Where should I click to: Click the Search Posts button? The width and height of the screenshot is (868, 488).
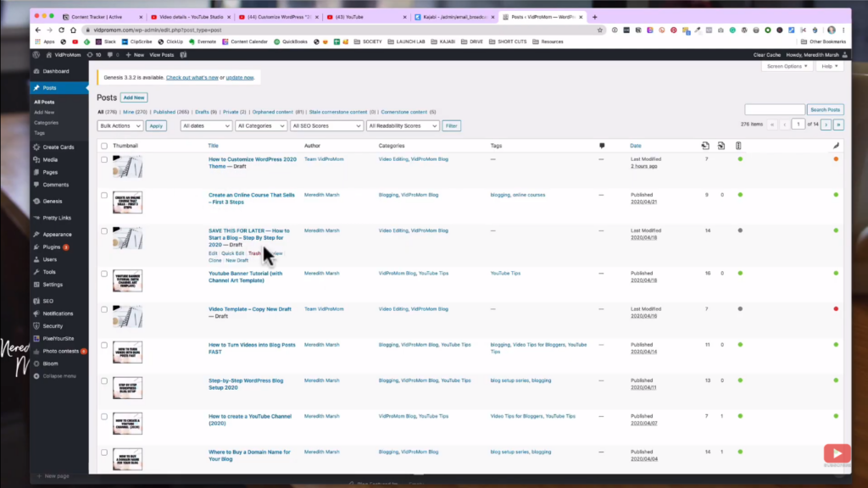click(x=825, y=109)
